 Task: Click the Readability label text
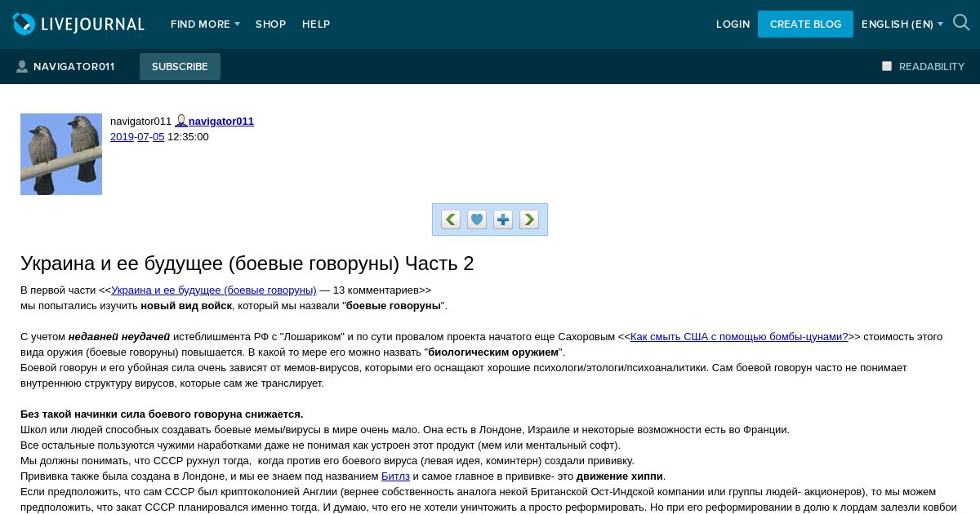[932, 67]
